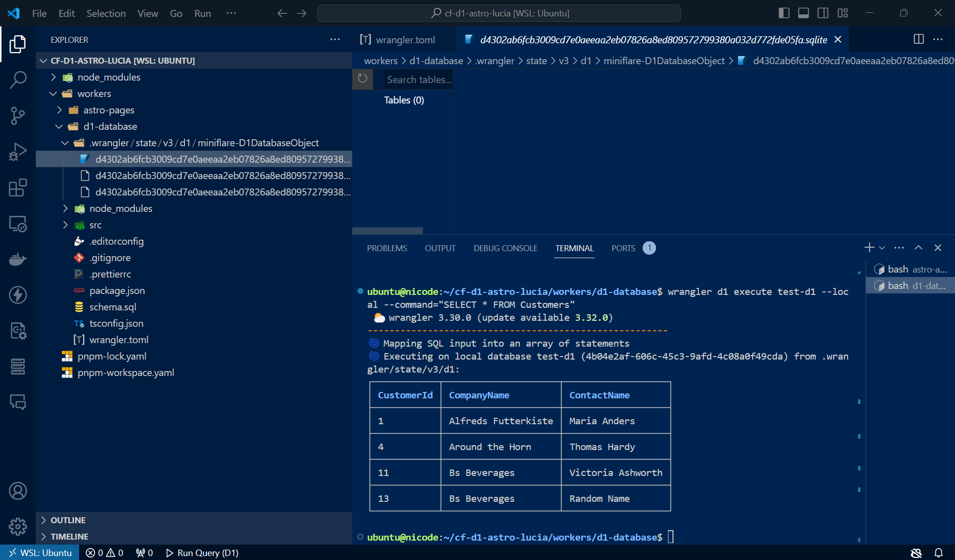Click the WSL: Ubuntu remote indicator
Screen dimensions: 955x560
(x=40, y=553)
